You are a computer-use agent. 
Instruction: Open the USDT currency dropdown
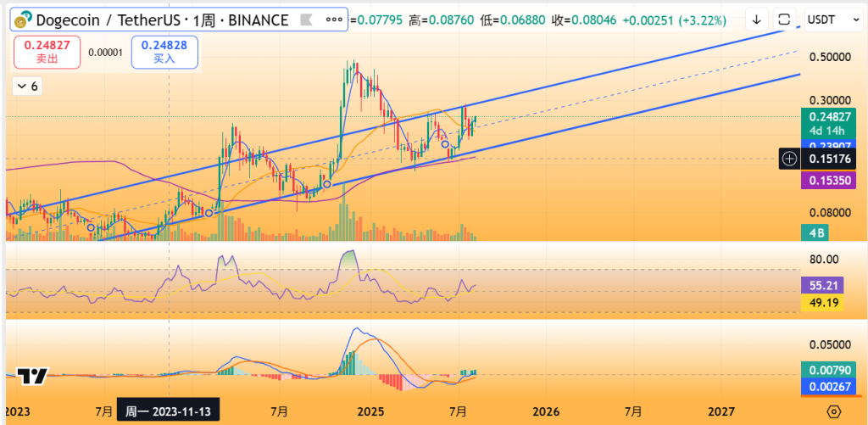tap(832, 20)
